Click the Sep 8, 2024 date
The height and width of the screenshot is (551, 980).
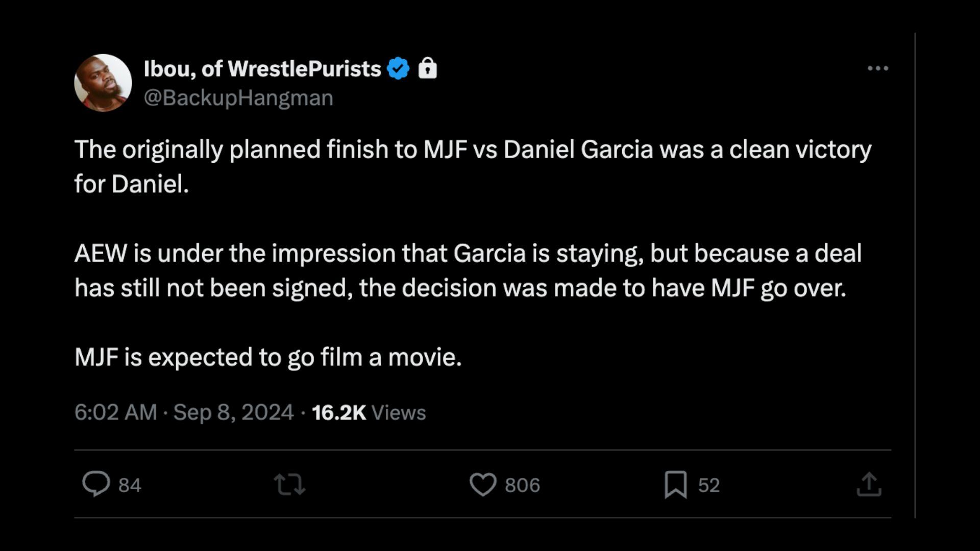pyautogui.click(x=233, y=412)
